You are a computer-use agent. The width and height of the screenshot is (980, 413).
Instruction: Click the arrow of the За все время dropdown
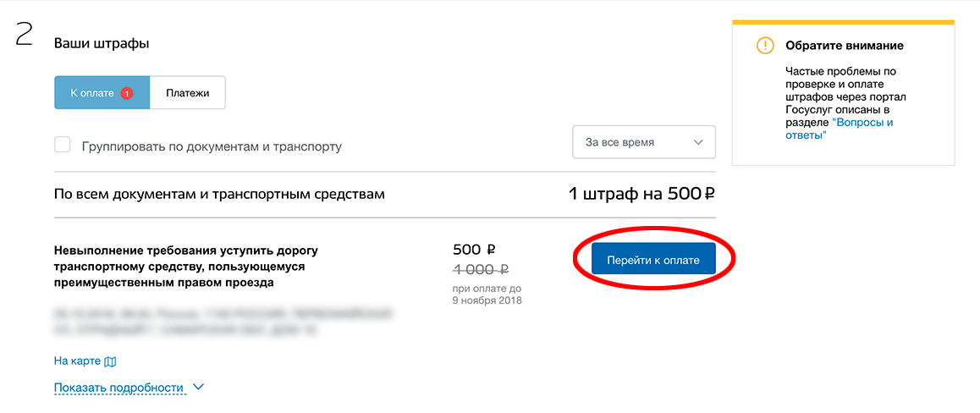point(698,142)
